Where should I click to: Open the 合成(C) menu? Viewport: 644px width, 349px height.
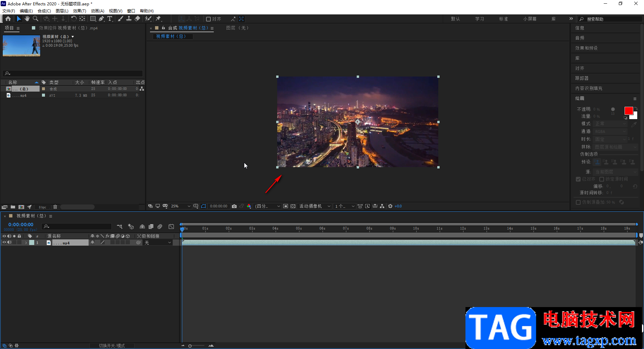44,11
